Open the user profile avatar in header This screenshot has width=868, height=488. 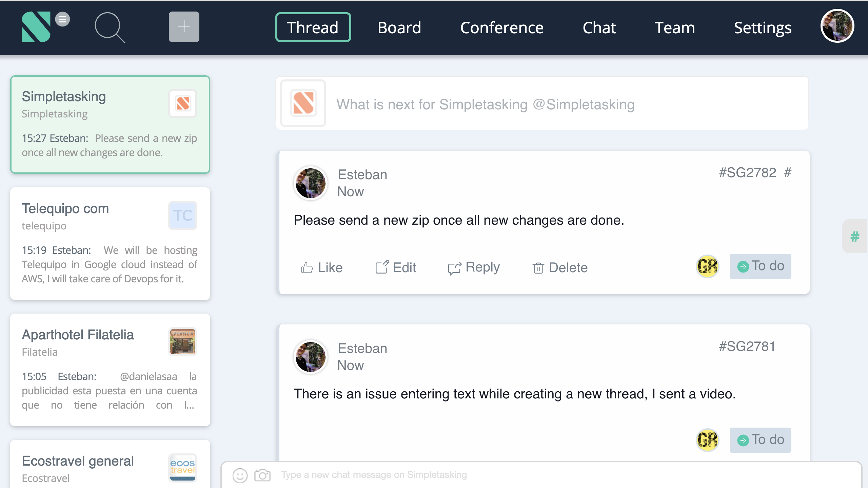[837, 26]
